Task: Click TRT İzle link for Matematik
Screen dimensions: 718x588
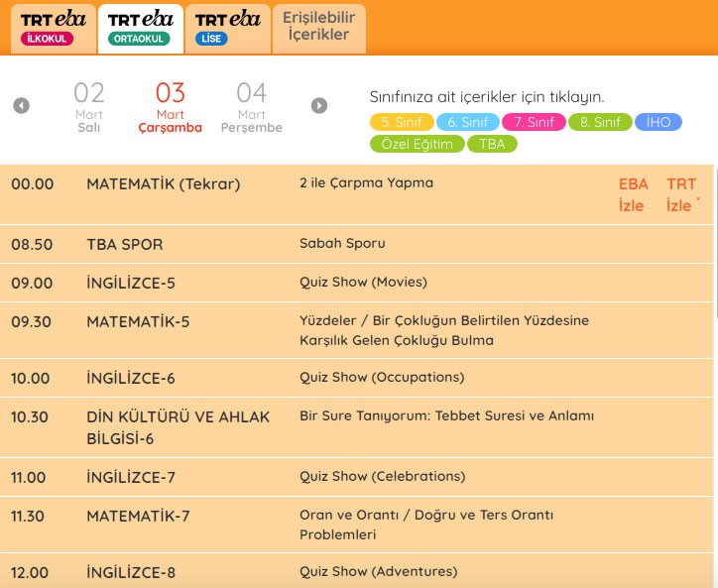Action: [x=681, y=195]
